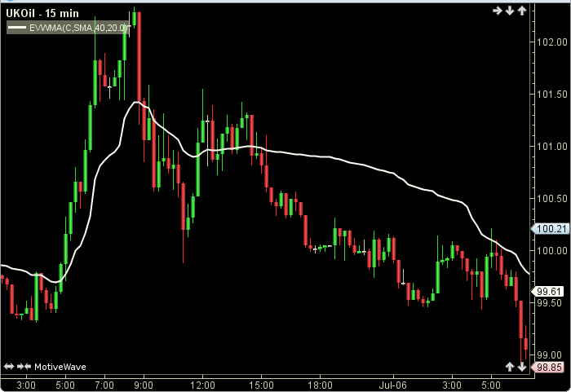Click the 101.00 price axis label

point(552,147)
